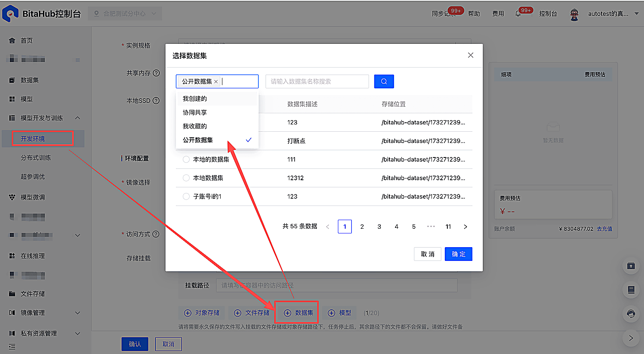Image resolution: width=644 pixels, height=354 pixels.
Task: Click the upload icon on right edge
Action: [631, 266]
